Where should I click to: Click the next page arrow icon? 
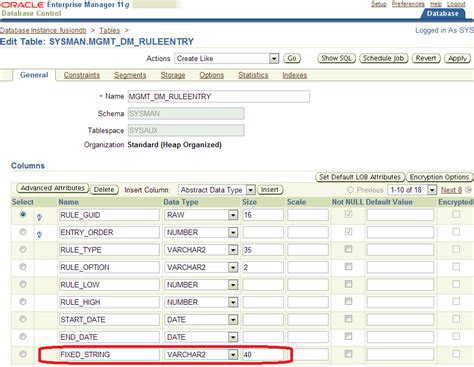click(x=468, y=190)
